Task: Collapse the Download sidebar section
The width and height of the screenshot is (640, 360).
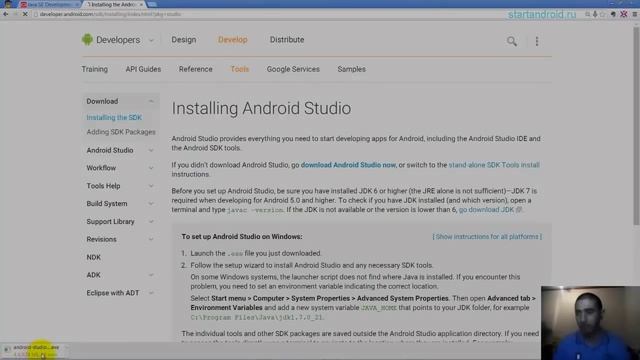Action: 151,101
